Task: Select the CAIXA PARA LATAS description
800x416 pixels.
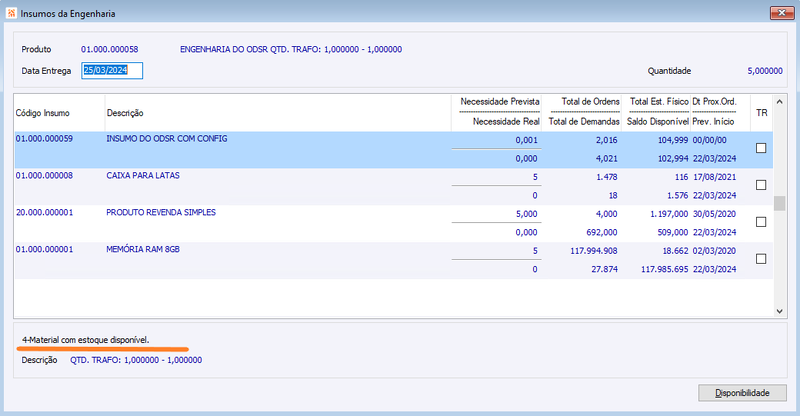Action: point(143,175)
